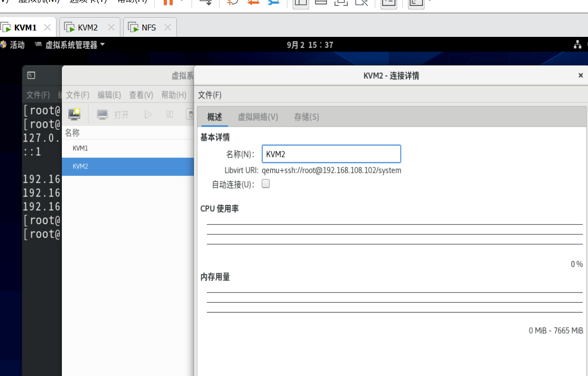Click the CPU 使用率 label

coord(220,208)
